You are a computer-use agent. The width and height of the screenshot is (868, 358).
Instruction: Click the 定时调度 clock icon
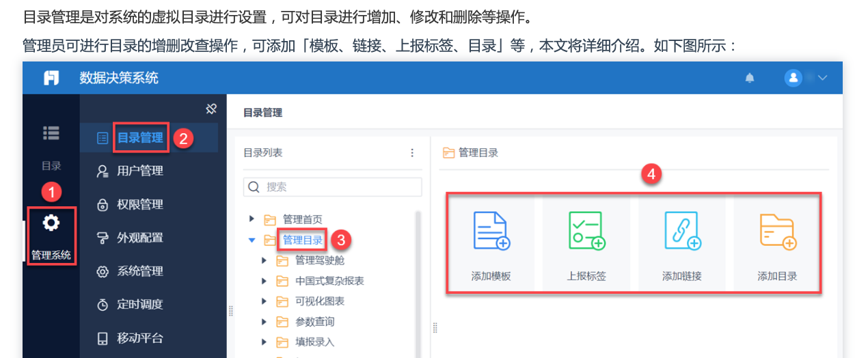point(103,305)
